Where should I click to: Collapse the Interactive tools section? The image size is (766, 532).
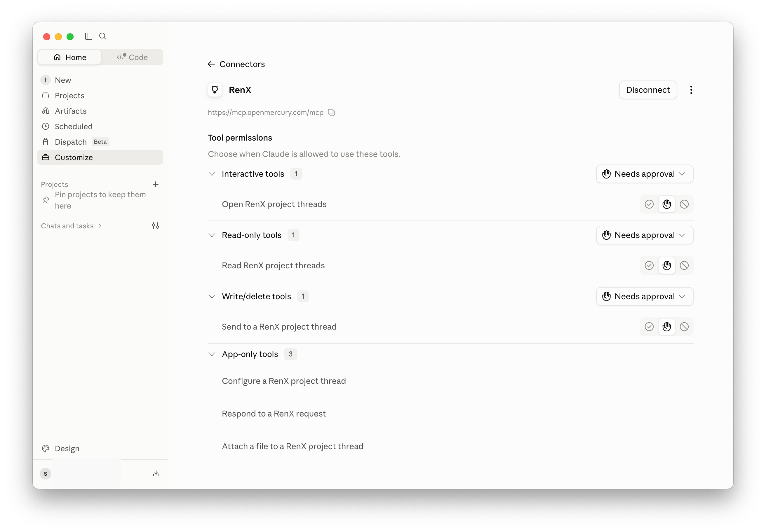click(212, 174)
